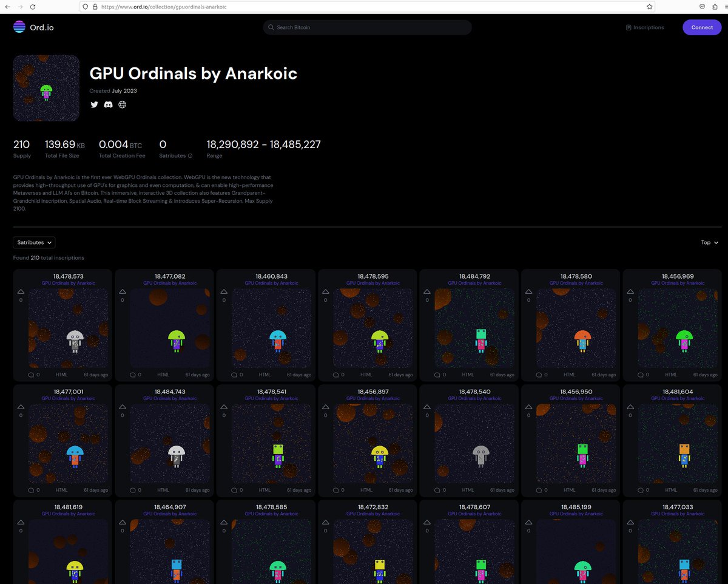Screen dimensions: 728x584
Task: Open the collection's Twitter icon
Action: pyautogui.click(x=94, y=104)
